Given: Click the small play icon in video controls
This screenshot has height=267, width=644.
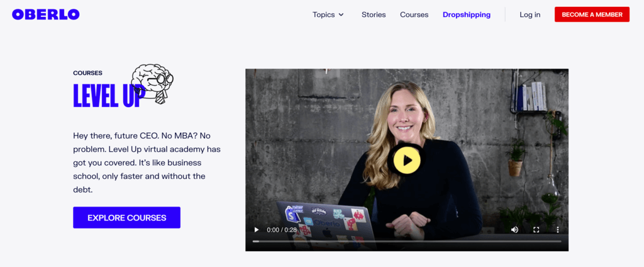Looking at the screenshot, I should tap(257, 230).
